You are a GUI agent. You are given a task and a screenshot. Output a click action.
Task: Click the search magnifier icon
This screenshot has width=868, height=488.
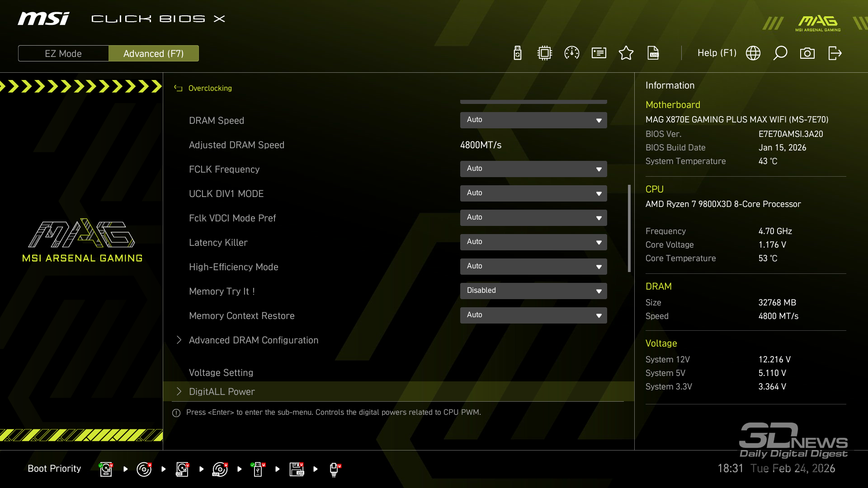pyautogui.click(x=780, y=53)
